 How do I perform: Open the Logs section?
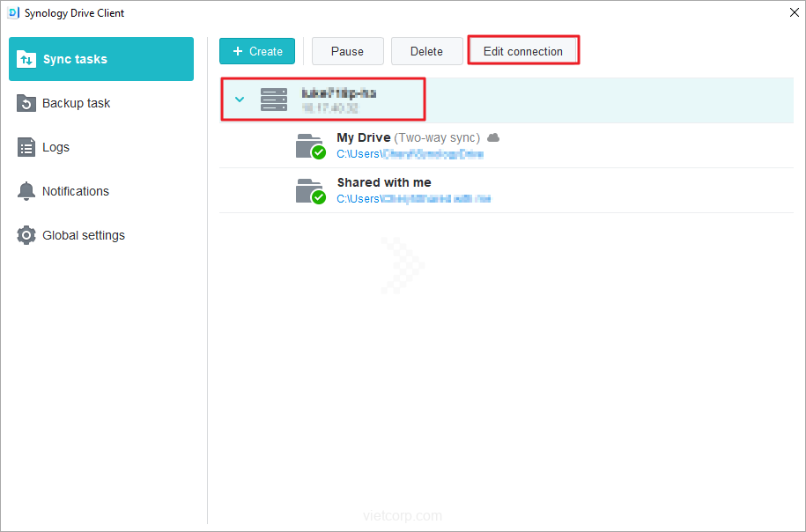pos(55,147)
